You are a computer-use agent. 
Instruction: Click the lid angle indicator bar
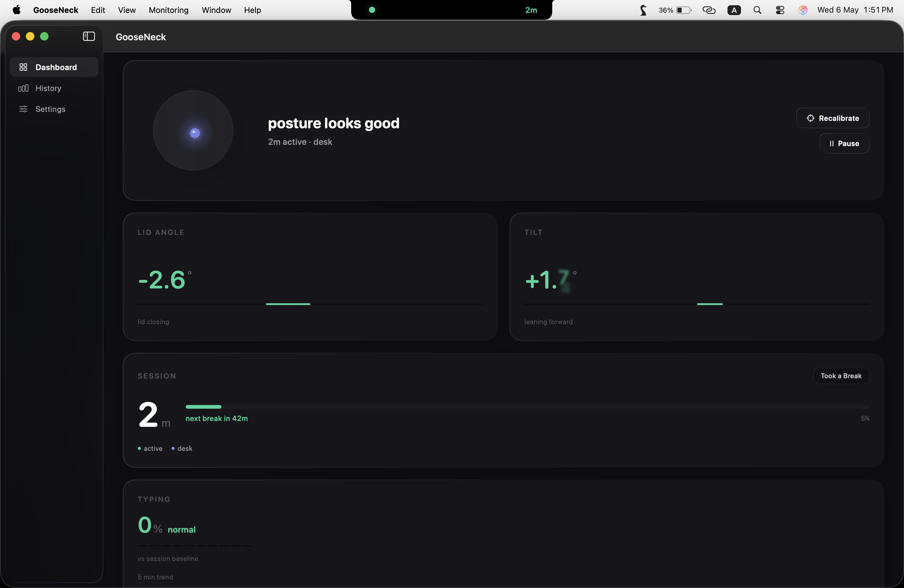(310, 304)
